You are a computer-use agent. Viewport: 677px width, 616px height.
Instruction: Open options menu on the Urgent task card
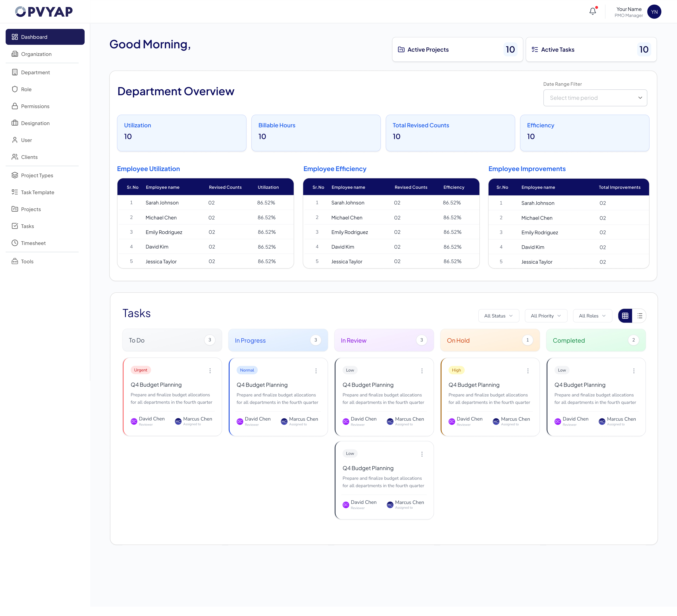pos(210,371)
